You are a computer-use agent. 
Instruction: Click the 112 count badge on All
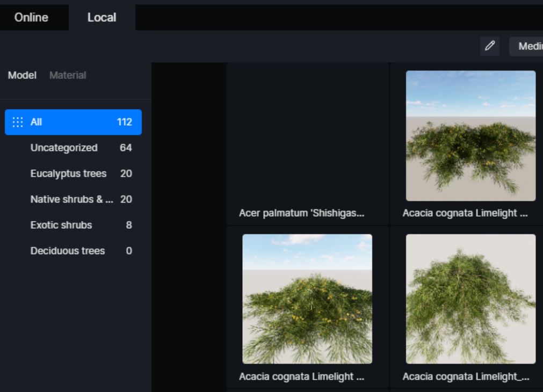124,122
